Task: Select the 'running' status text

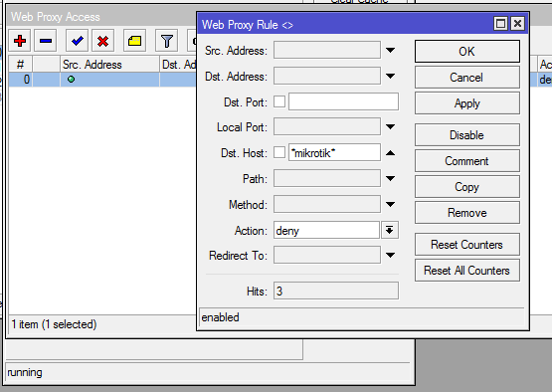Action: pyautogui.click(x=25, y=372)
